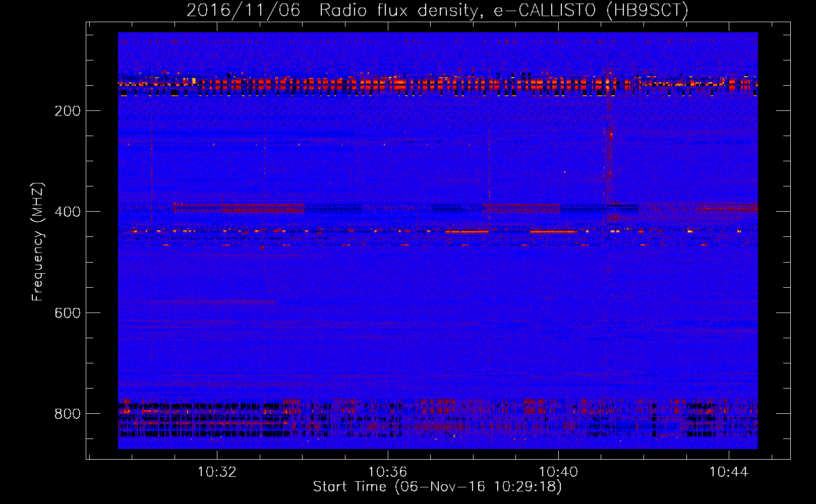The height and width of the screenshot is (504, 816).
Task: Click the "800" frequency tick label
Action: click(x=67, y=414)
